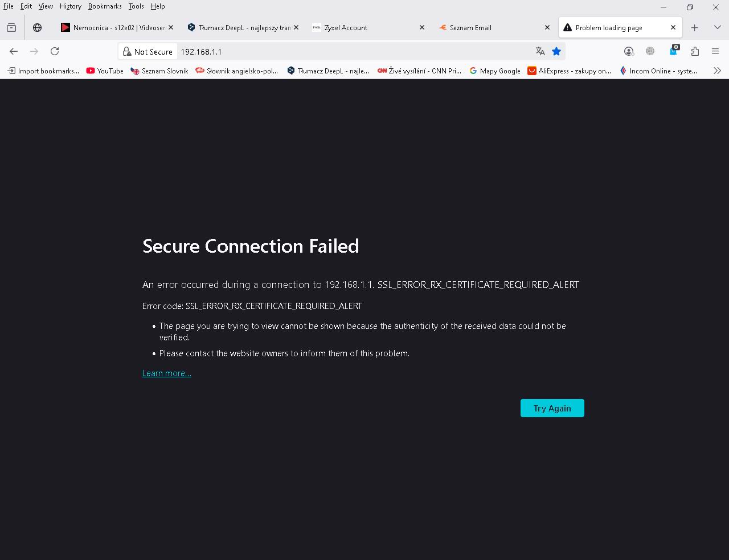Open the Extensions puzzle icon
This screenshot has width=729, height=560.
[695, 51]
